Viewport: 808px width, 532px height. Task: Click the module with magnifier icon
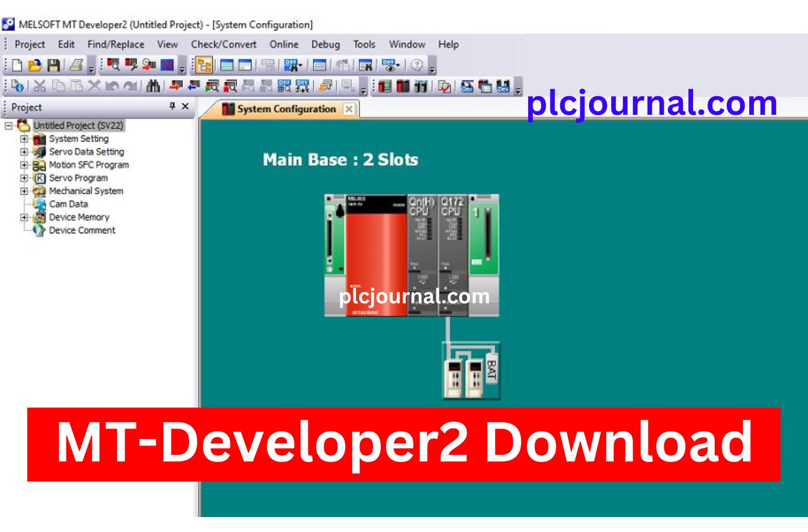(113, 65)
